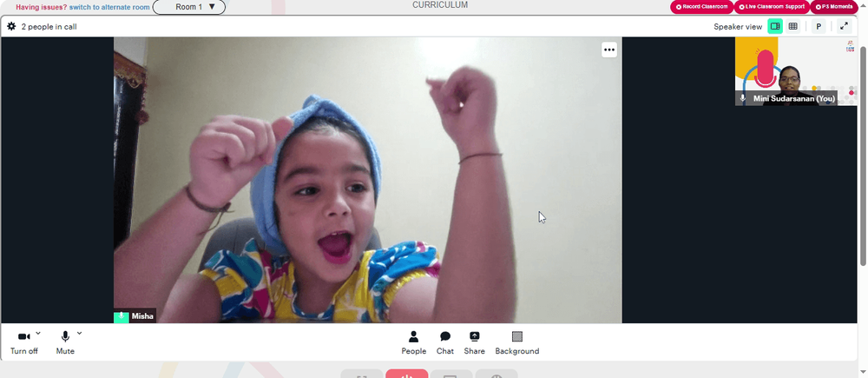Expand camera options chevron
The image size is (868, 378).
pyautogui.click(x=38, y=333)
